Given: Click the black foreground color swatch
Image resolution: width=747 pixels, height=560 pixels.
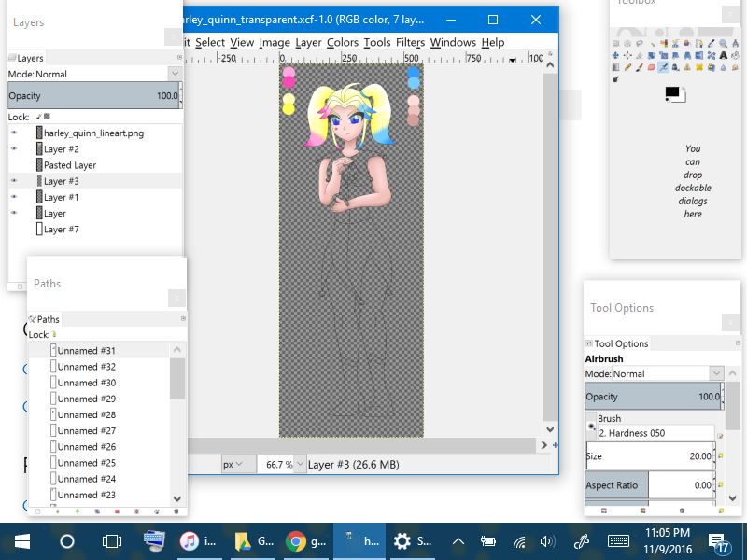Looking at the screenshot, I should (672, 92).
